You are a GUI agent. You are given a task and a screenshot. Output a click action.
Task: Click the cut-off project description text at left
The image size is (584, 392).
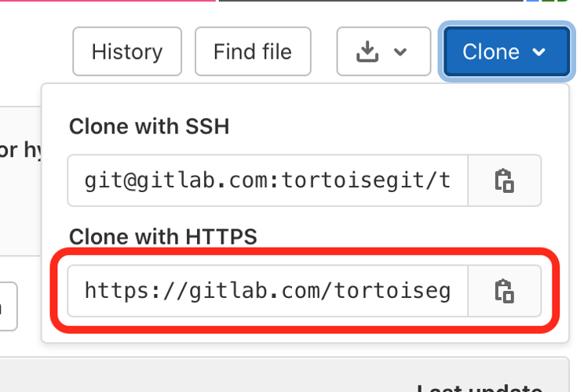coord(20,151)
